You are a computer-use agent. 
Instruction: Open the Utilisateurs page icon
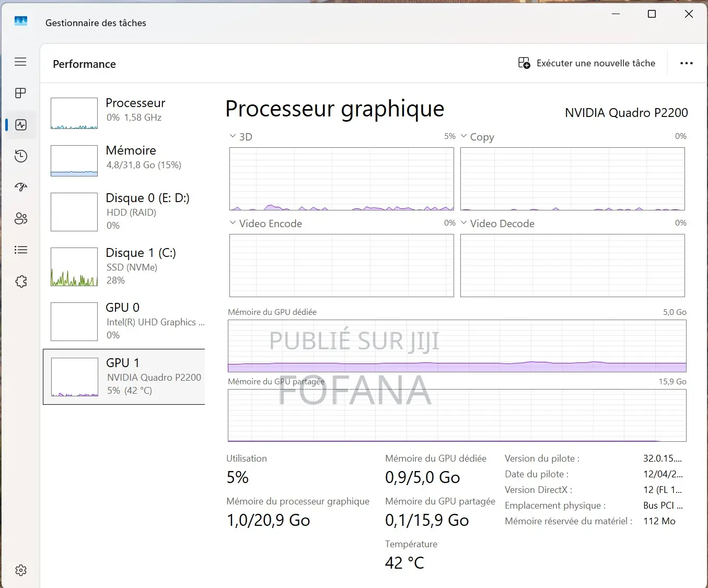click(x=20, y=218)
